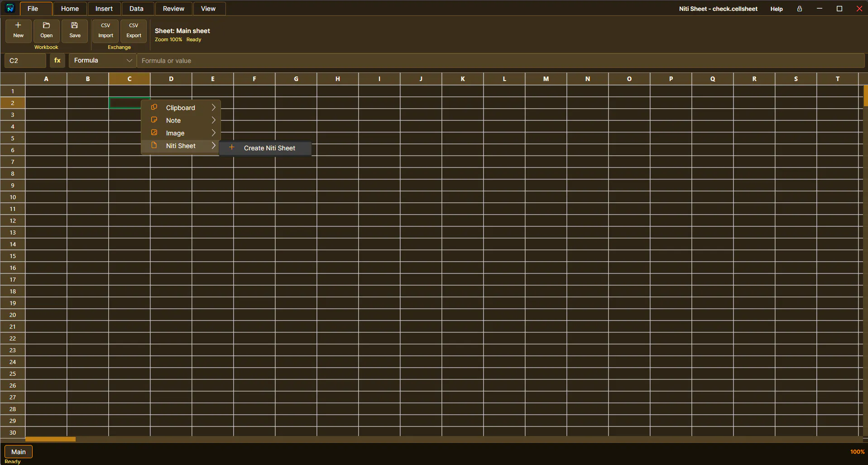
Task: Click the 'Ready' text under Main tab
Action: [x=13, y=461]
